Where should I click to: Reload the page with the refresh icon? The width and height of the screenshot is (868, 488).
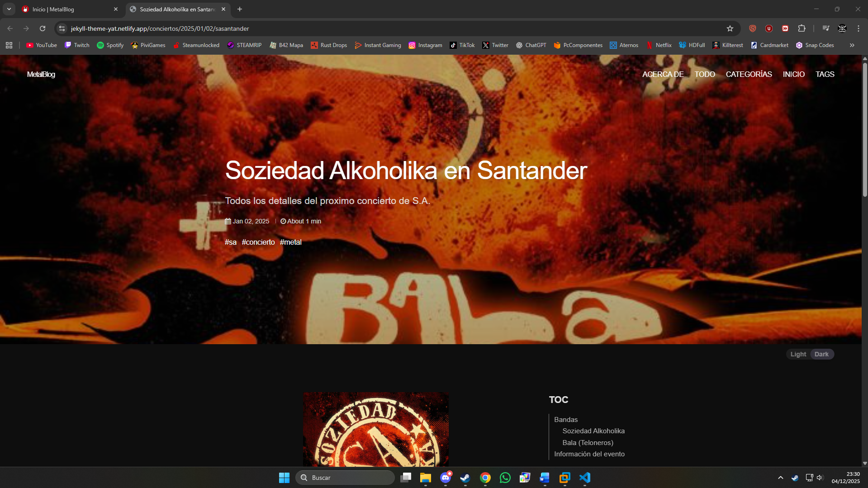(43, 28)
